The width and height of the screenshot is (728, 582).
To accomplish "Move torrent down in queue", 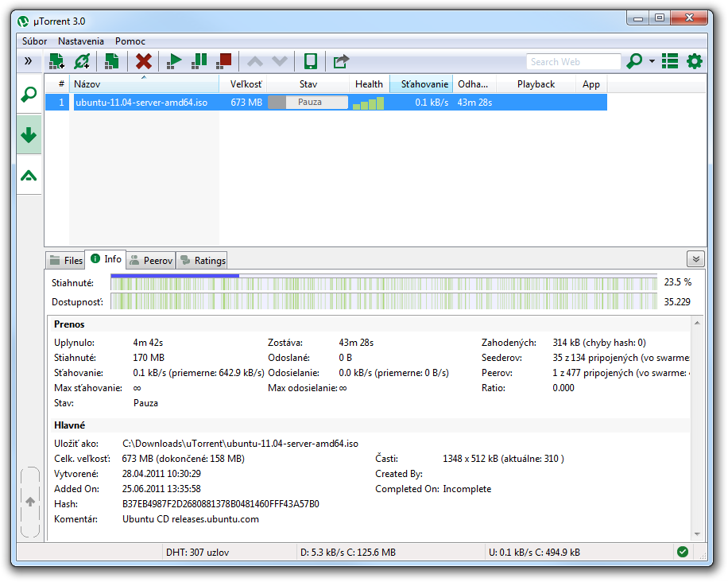I will [280, 61].
